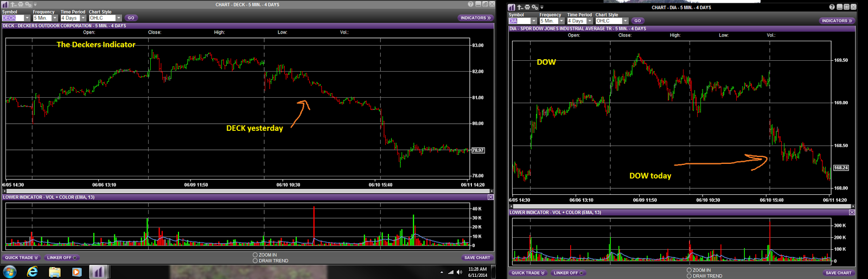Viewport: 868px width, 279px height.
Task: Open Frequency dropdown in DECK window
Action: click(55, 18)
